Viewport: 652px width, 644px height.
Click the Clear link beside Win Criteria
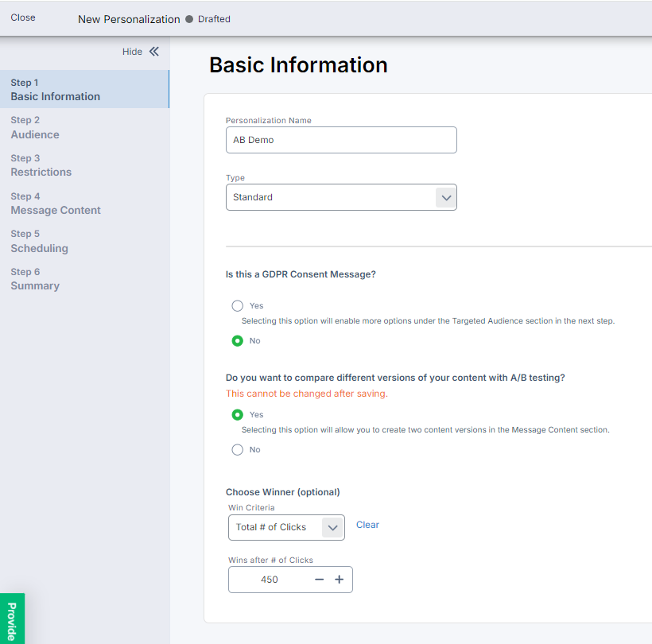click(x=367, y=525)
